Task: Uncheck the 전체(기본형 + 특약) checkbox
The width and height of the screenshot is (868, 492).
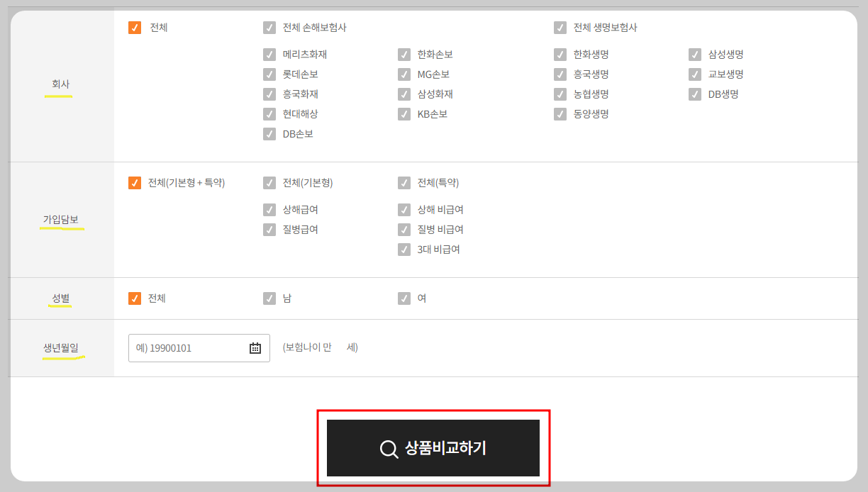Action: point(135,181)
